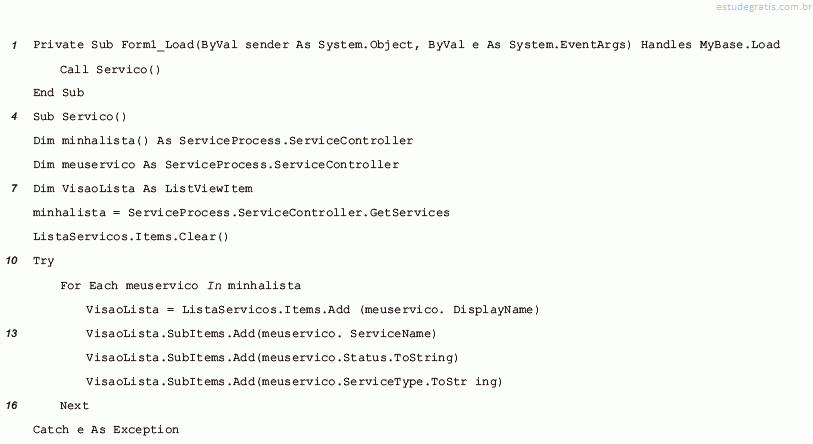
Task: Click line number 13 marker
Action: (x=11, y=333)
